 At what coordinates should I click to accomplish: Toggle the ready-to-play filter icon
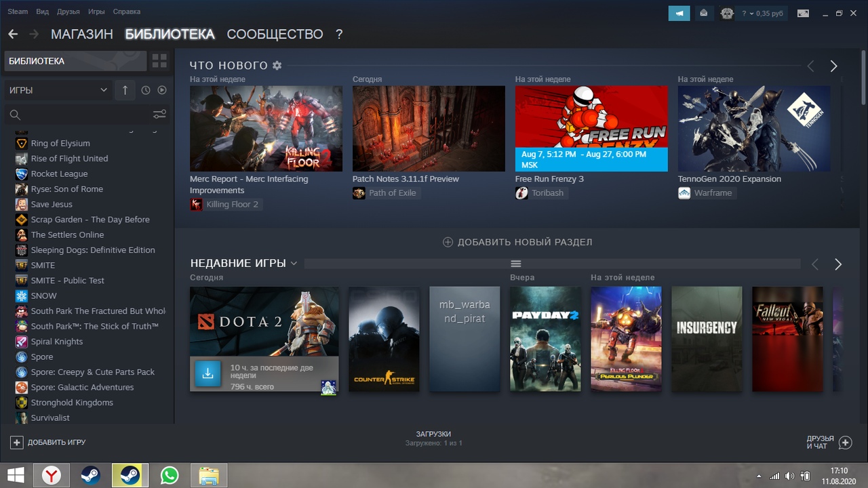click(x=162, y=90)
